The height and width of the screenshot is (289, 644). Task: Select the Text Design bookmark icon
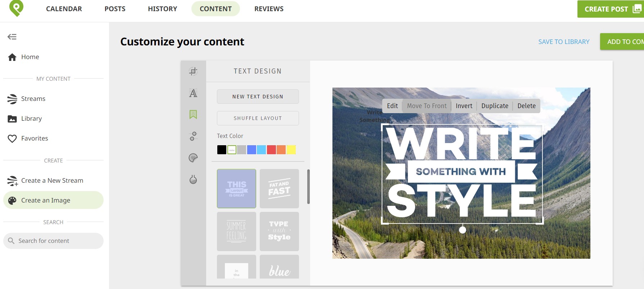coord(193,115)
